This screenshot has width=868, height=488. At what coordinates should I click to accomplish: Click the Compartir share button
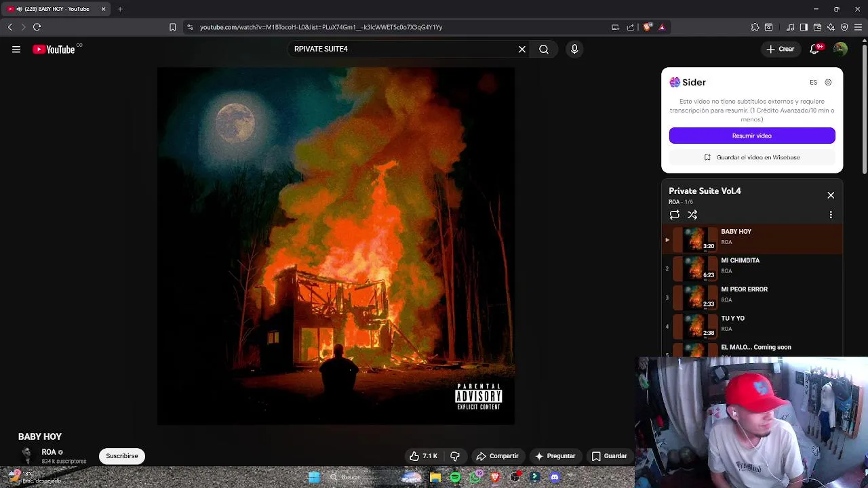click(x=497, y=456)
